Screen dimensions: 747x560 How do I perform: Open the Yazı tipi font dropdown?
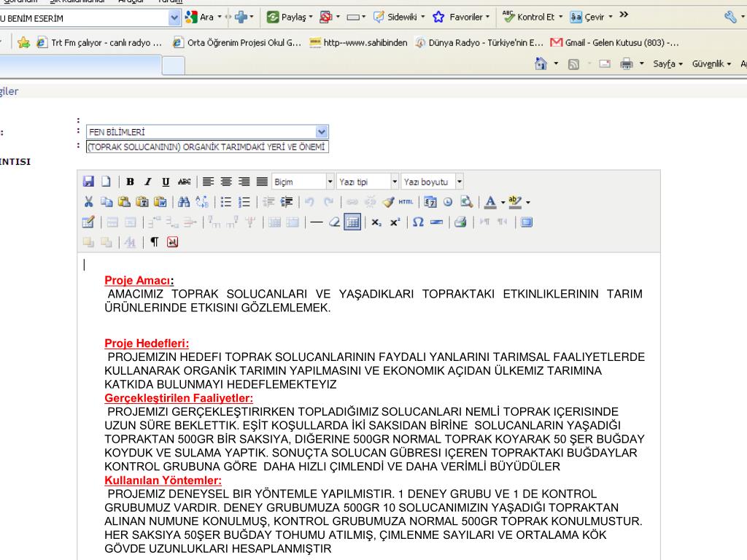pyautogui.click(x=368, y=182)
